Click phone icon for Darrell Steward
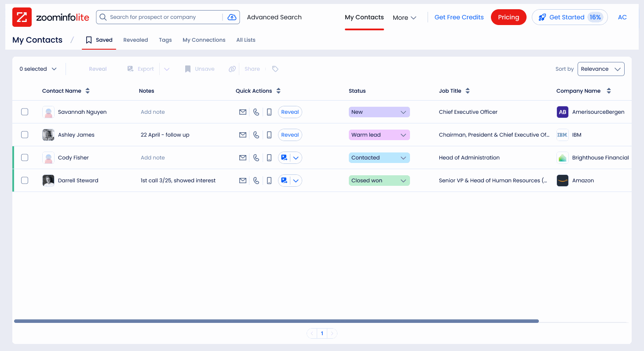Screen dimensions: 644x351 tap(256, 181)
